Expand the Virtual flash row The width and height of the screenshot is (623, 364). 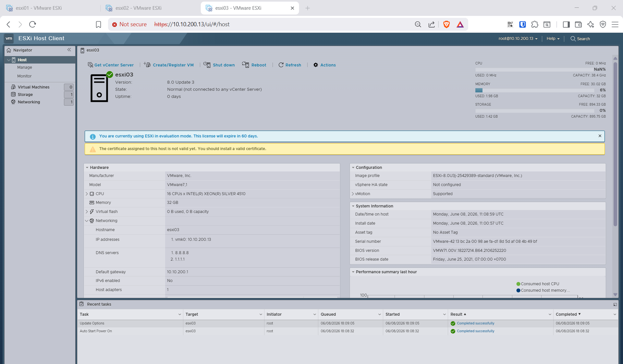coord(87,212)
